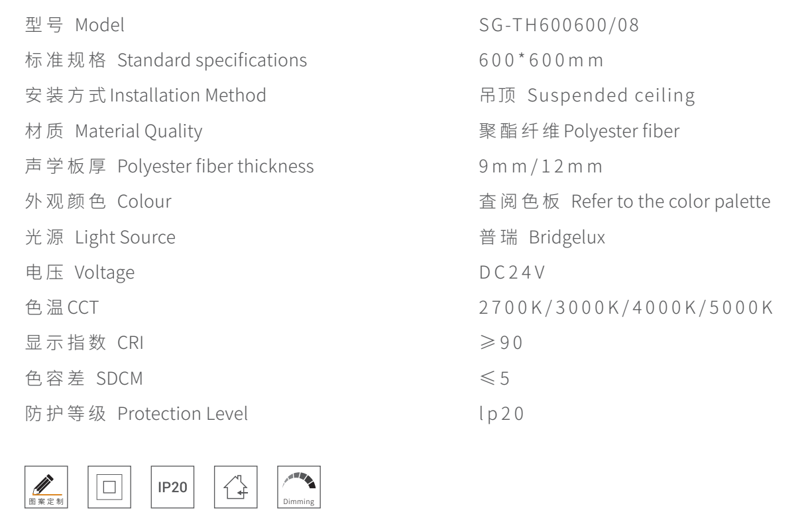812x518 pixels.
Task: Click the 2700K/3000K/4000K/5000K CCT value
Action: pyautogui.click(x=624, y=308)
